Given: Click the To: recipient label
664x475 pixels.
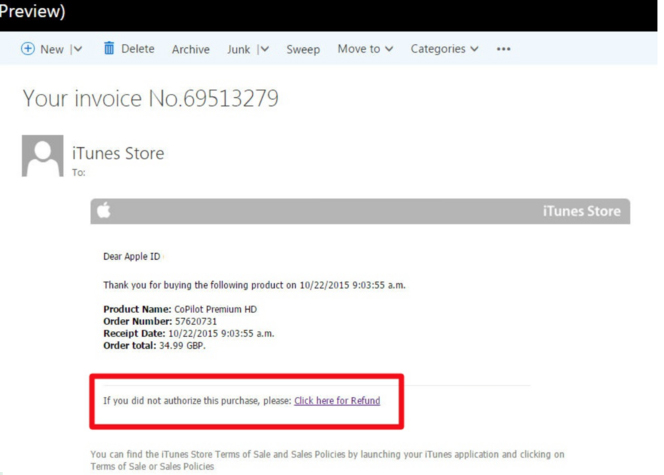Looking at the screenshot, I should click(x=78, y=172).
